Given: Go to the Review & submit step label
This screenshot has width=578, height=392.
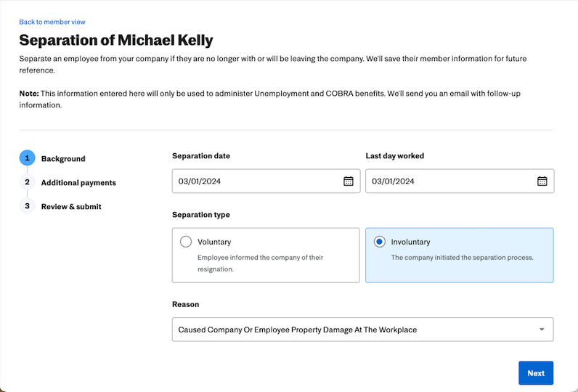Looking at the screenshot, I should (71, 207).
